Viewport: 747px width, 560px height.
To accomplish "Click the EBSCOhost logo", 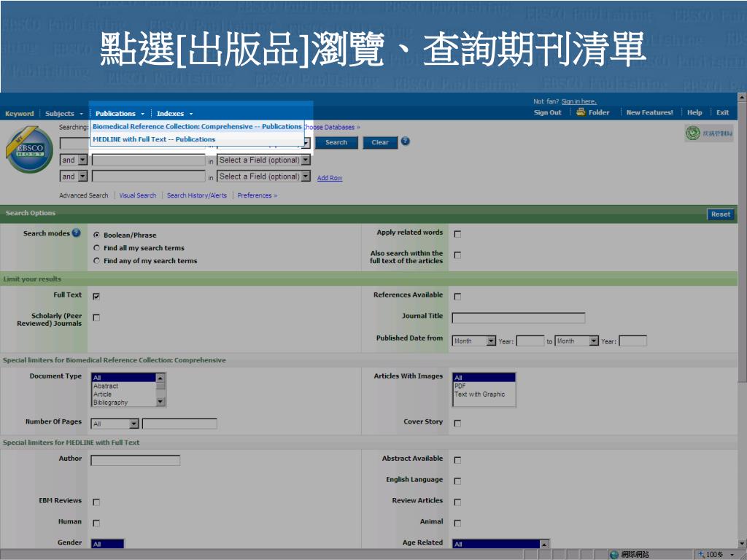I will click(x=29, y=149).
